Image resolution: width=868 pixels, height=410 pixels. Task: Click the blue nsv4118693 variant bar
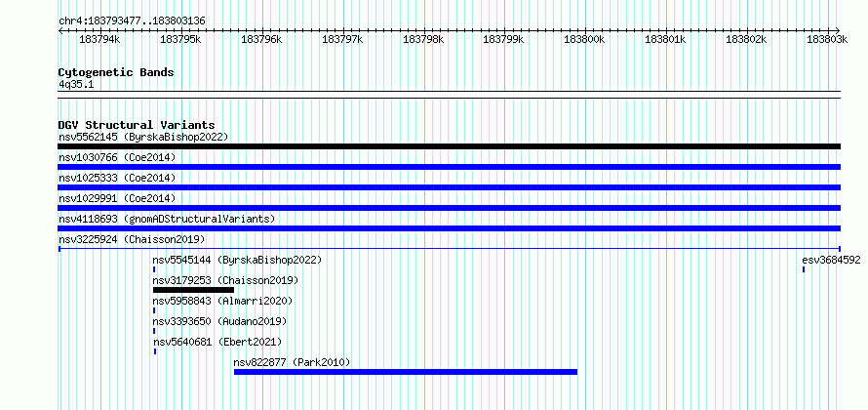tap(450, 228)
